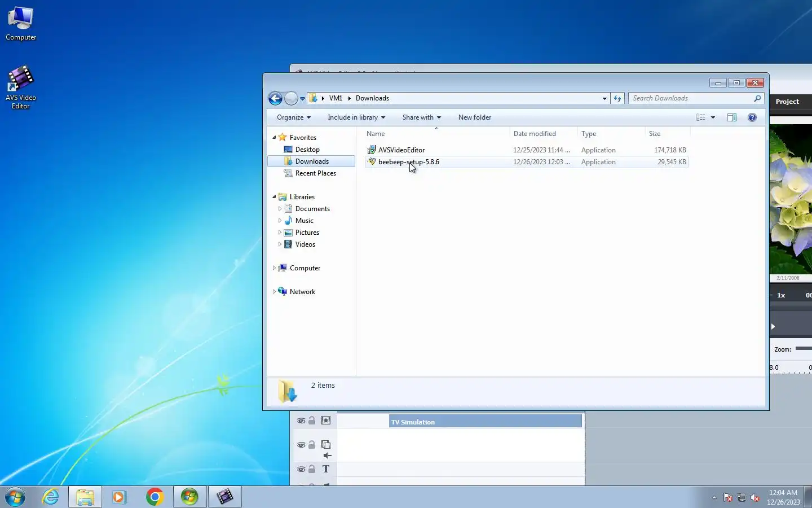Open Desktop under Favorites

[307, 150]
